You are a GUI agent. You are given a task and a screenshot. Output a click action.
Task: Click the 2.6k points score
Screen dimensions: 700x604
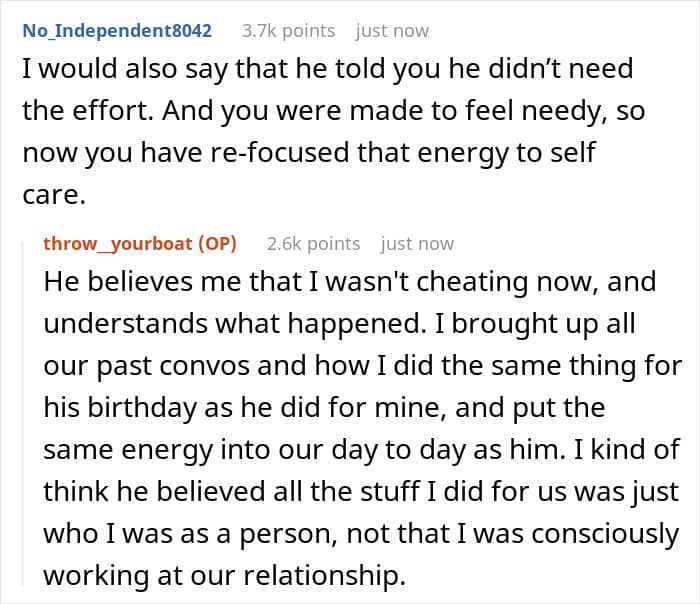[313, 243]
